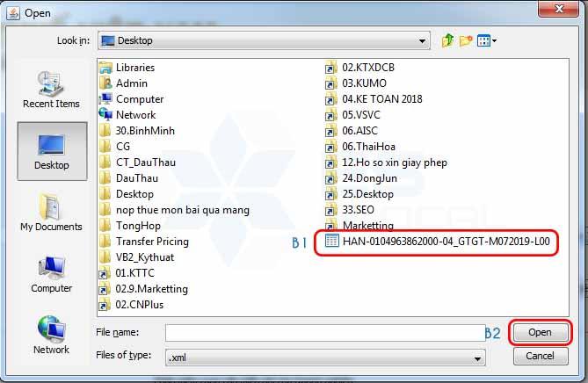The image size is (588, 383).
Task: Select the Marketting shortcut in right column
Action: tap(359, 226)
